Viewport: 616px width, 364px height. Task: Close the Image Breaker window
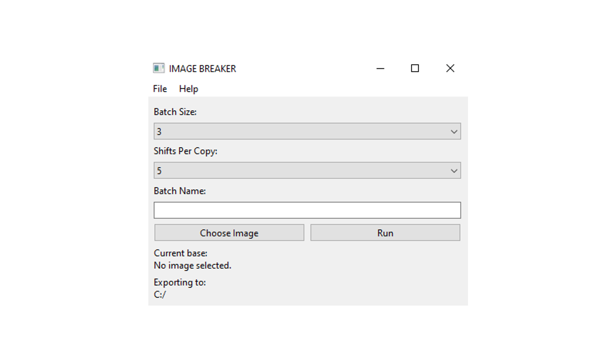coord(450,68)
